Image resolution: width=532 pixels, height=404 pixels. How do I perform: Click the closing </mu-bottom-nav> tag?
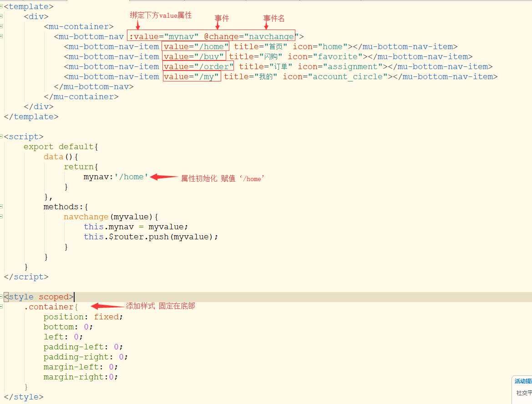click(x=94, y=86)
